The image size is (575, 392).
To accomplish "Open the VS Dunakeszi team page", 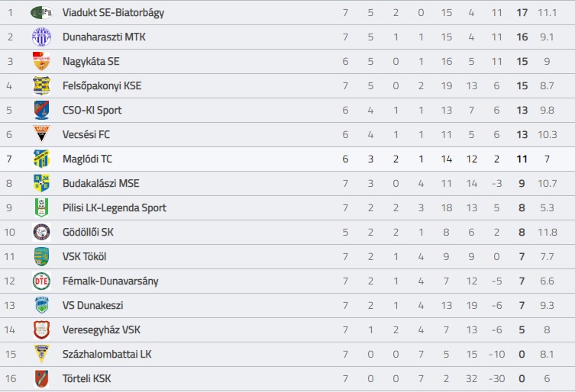I will 92,305.
